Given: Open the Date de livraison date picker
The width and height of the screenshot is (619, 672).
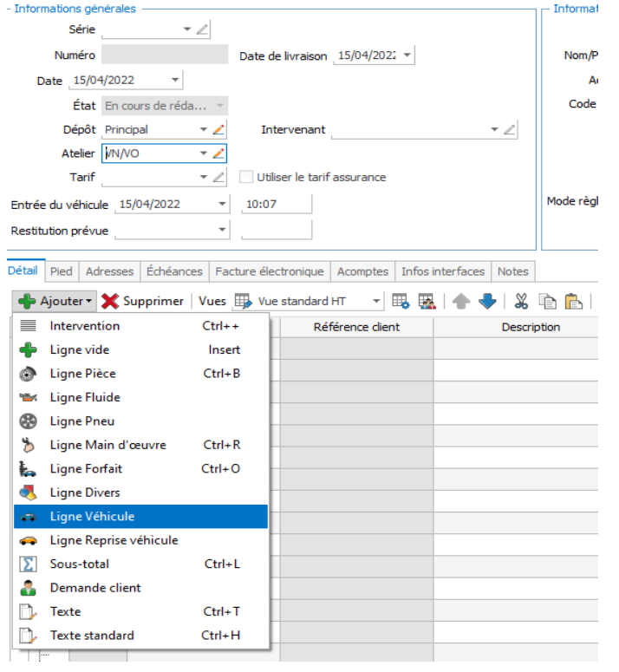Looking at the screenshot, I should [x=407, y=55].
